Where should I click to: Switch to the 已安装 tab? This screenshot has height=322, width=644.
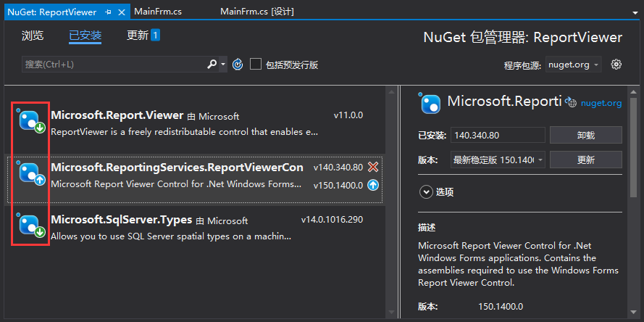[85, 36]
